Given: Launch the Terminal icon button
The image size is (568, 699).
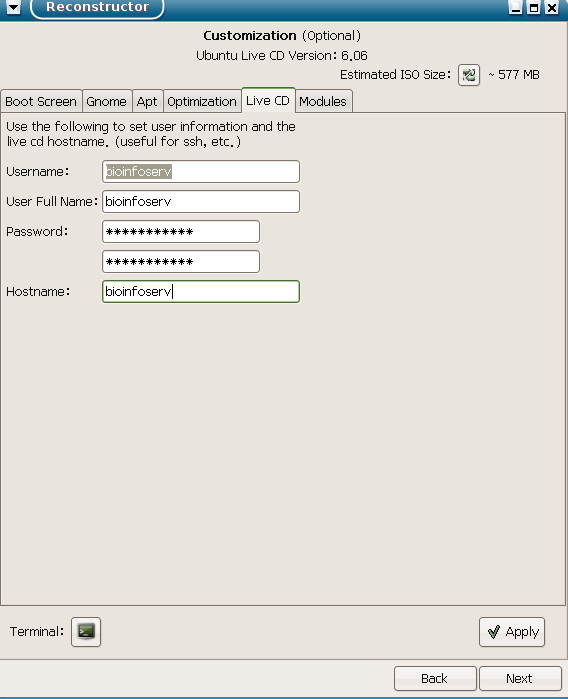Looking at the screenshot, I should (86, 632).
